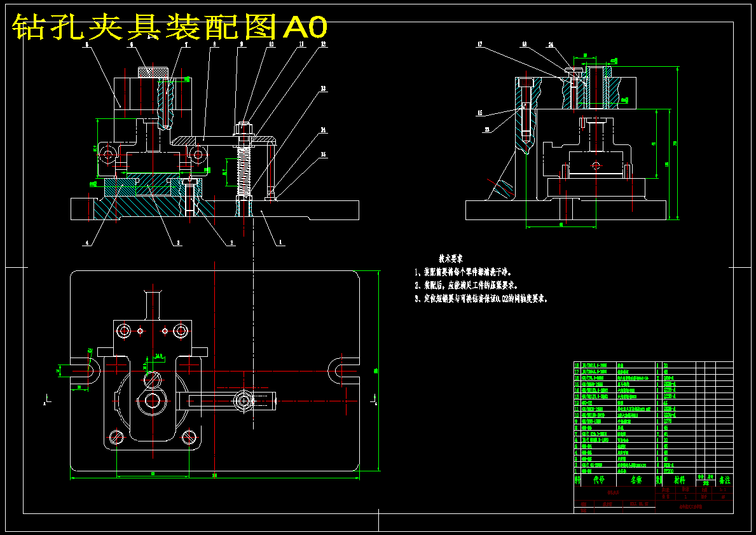Click part balloon number 15 right of front view

(x=323, y=155)
